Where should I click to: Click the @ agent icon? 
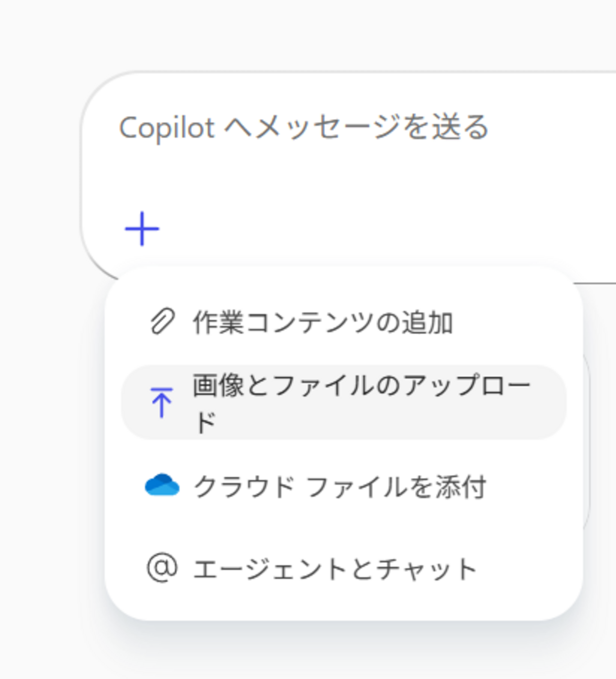[162, 568]
